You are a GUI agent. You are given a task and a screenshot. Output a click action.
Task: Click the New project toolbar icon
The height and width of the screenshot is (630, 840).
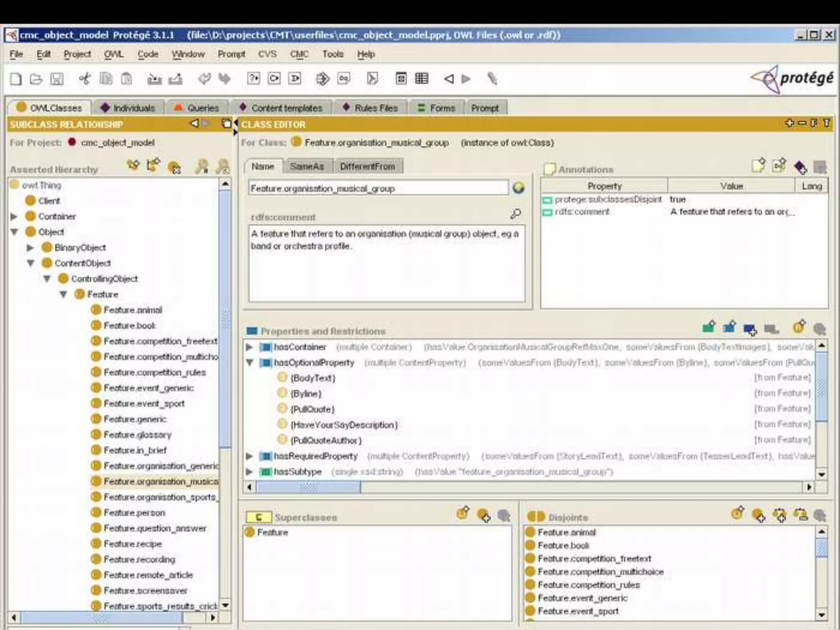tap(16, 78)
